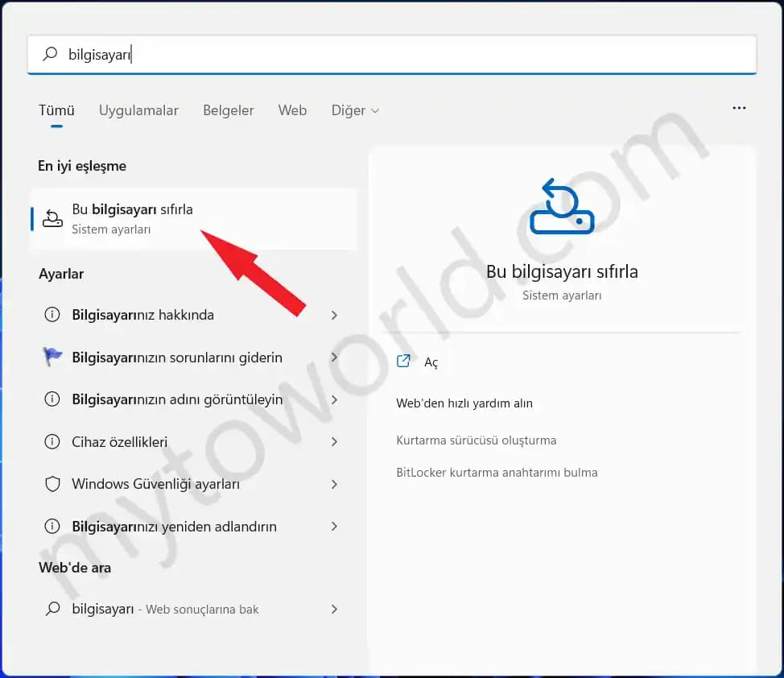Open Kurtarma sürücüsü oluşturma link
The width and height of the screenshot is (784, 678).
pyautogui.click(x=476, y=440)
